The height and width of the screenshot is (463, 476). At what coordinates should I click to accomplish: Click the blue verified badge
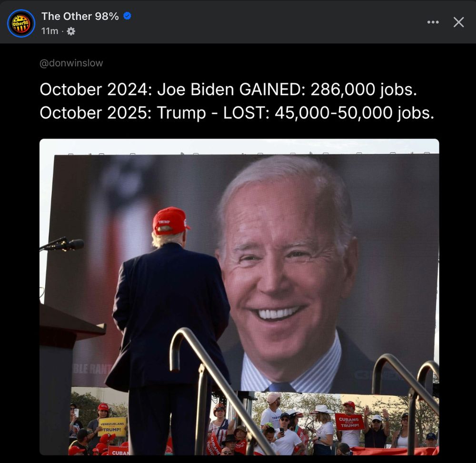(127, 16)
